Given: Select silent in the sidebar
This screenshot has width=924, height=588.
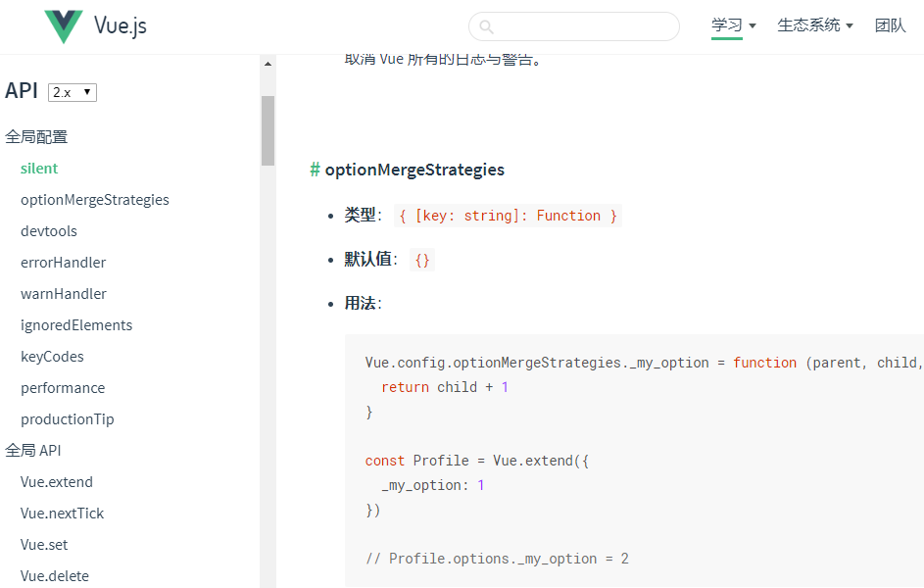Looking at the screenshot, I should coord(39,169).
